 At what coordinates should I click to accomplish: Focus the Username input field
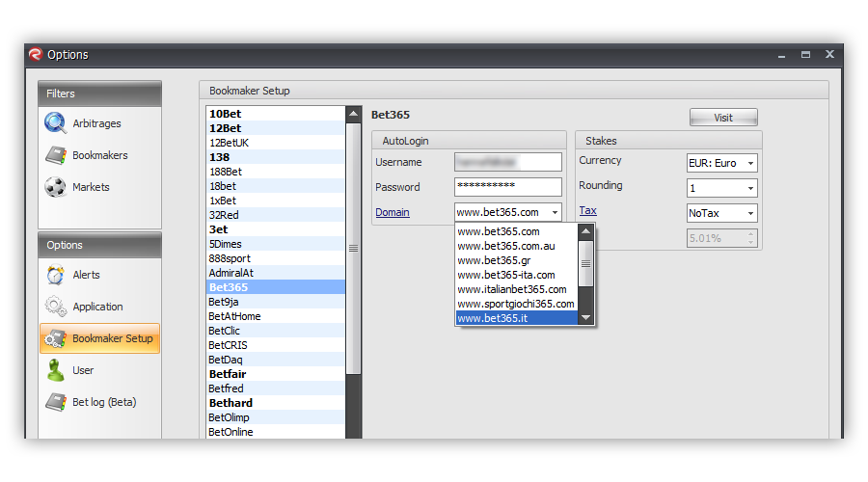(507, 162)
